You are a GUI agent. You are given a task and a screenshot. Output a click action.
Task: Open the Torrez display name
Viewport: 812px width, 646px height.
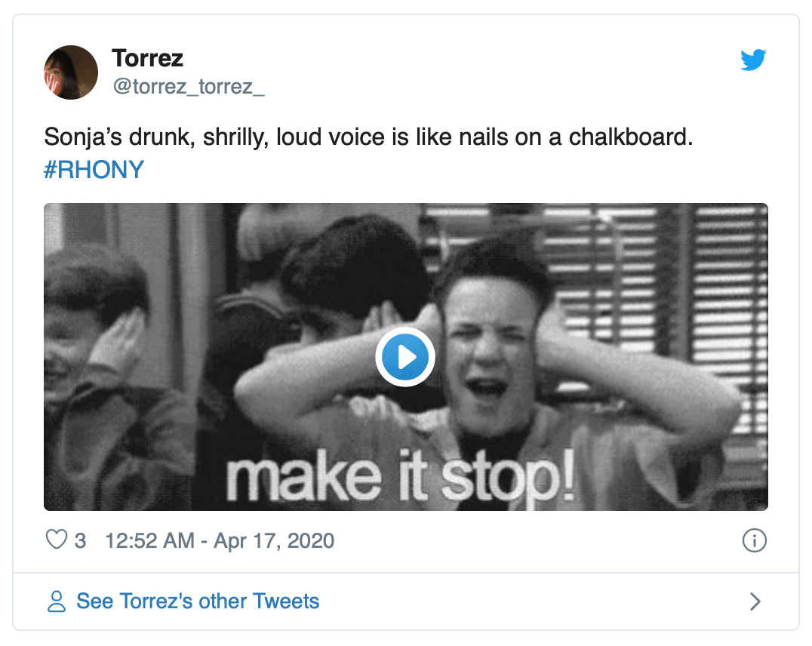(147, 58)
